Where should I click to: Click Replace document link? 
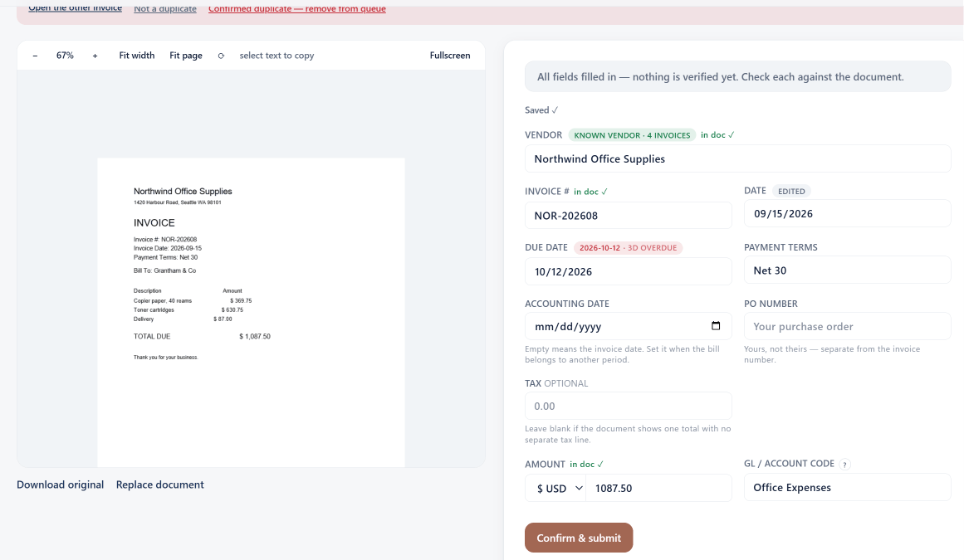click(160, 485)
